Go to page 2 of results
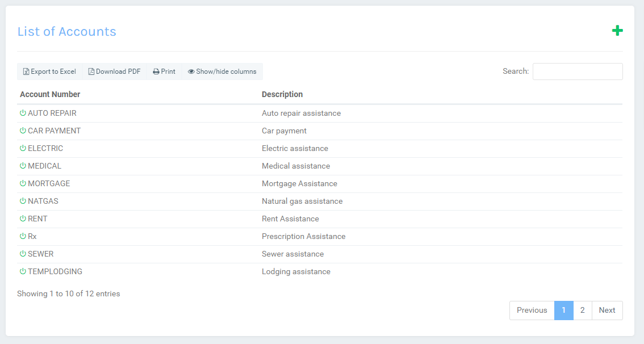Viewport: 644px width, 344px height. tap(582, 311)
